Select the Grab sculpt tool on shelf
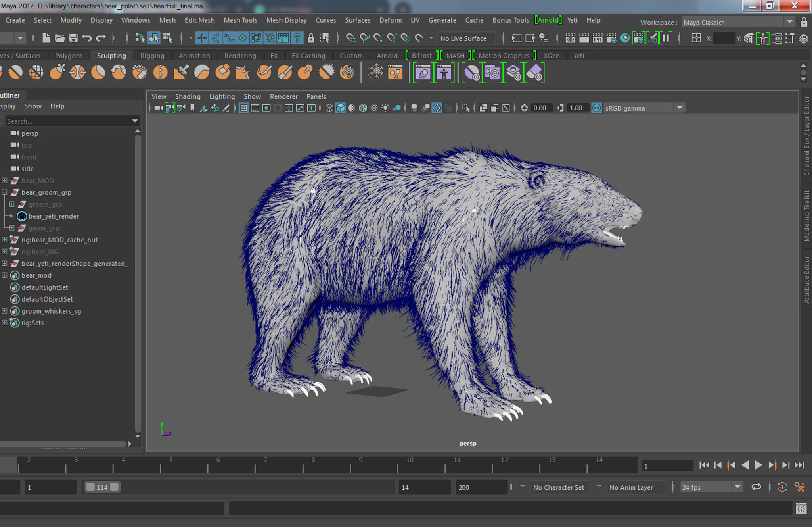The width and height of the screenshot is (812, 527). point(57,72)
